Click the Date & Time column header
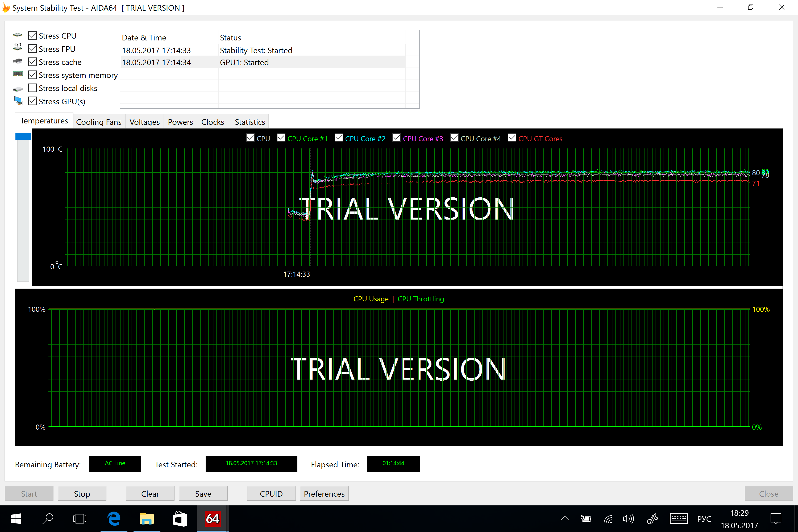Screen dimensions: 798x532 [x=169, y=38]
